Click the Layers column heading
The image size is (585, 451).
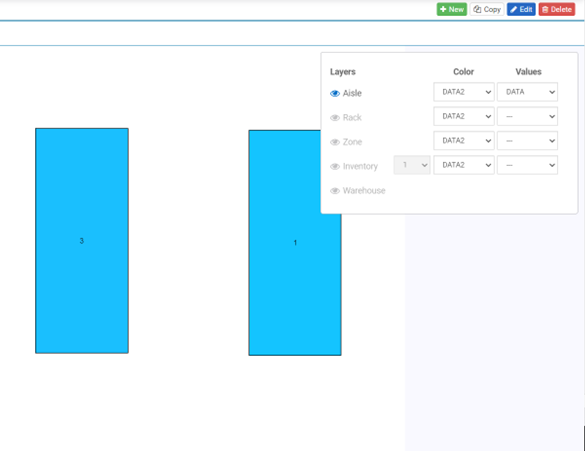point(342,72)
